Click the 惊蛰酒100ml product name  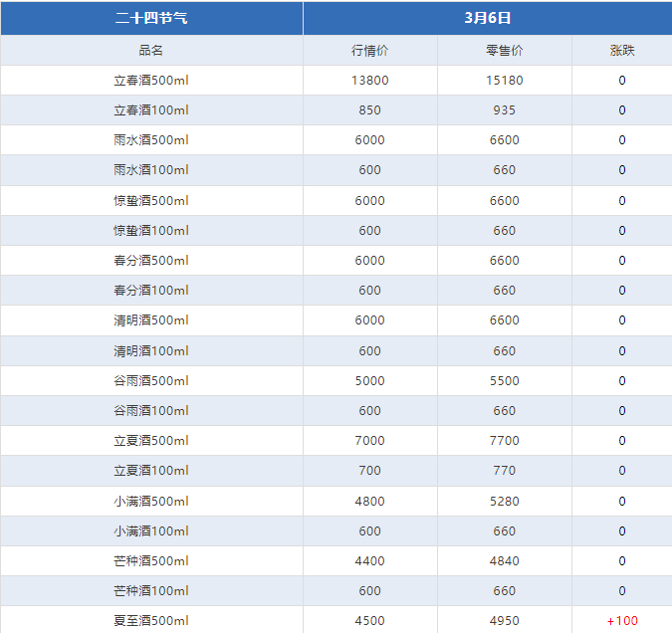151,231
